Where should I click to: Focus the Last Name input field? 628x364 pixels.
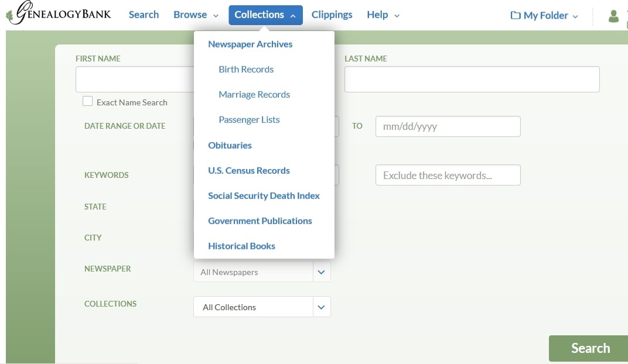[472, 79]
